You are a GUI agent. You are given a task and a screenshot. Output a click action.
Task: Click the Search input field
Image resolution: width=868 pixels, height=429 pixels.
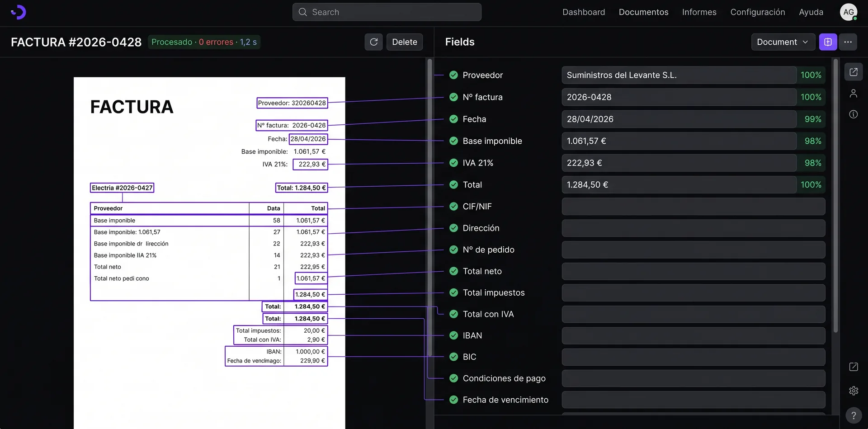[x=387, y=12]
